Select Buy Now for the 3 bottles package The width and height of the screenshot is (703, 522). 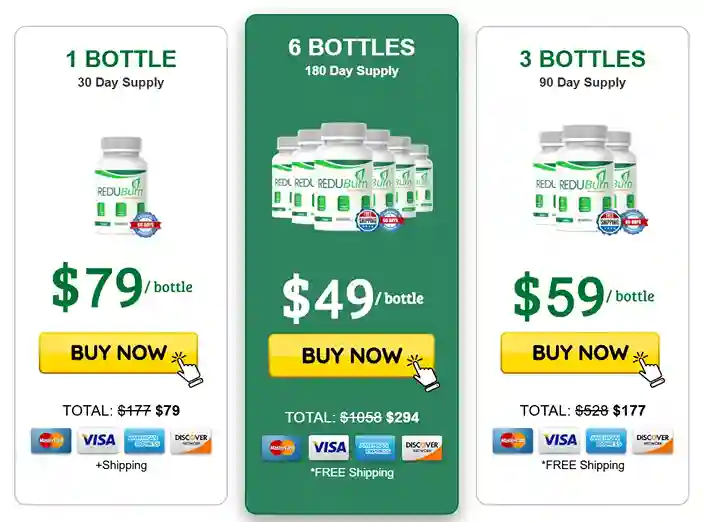click(x=579, y=353)
